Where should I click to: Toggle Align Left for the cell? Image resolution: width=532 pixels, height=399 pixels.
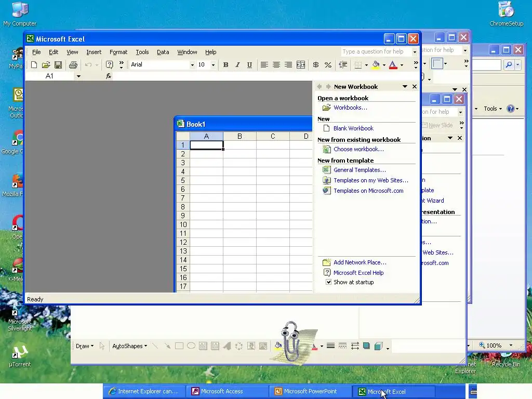264,65
